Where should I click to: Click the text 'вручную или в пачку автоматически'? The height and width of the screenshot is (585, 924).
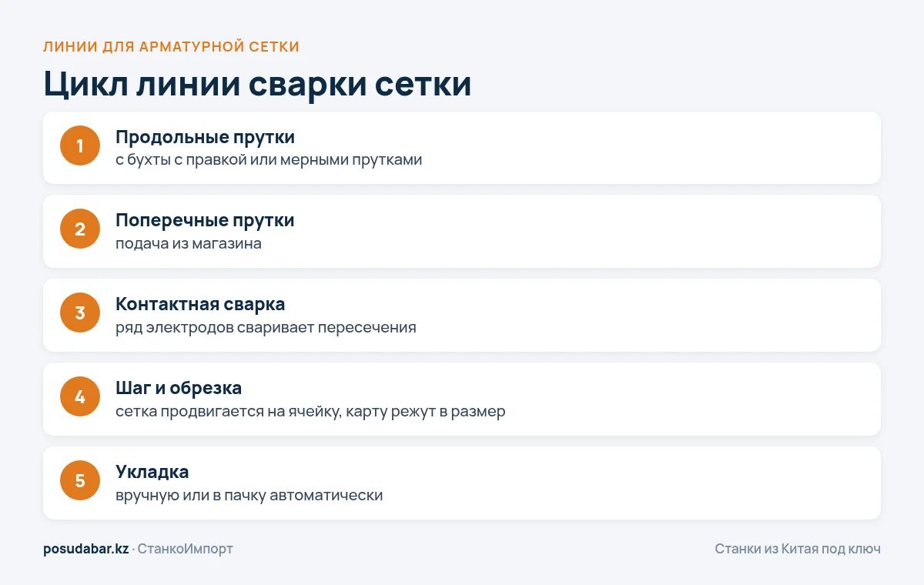249,495
